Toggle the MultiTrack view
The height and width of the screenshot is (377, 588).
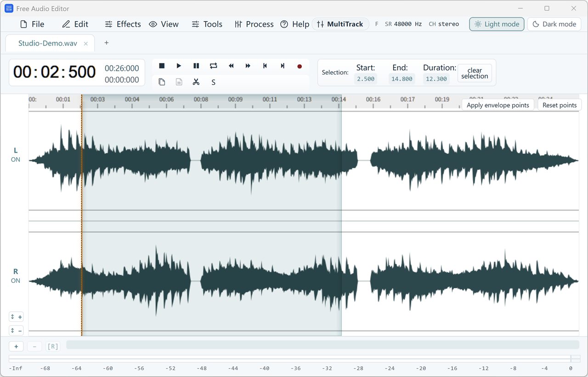click(340, 24)
